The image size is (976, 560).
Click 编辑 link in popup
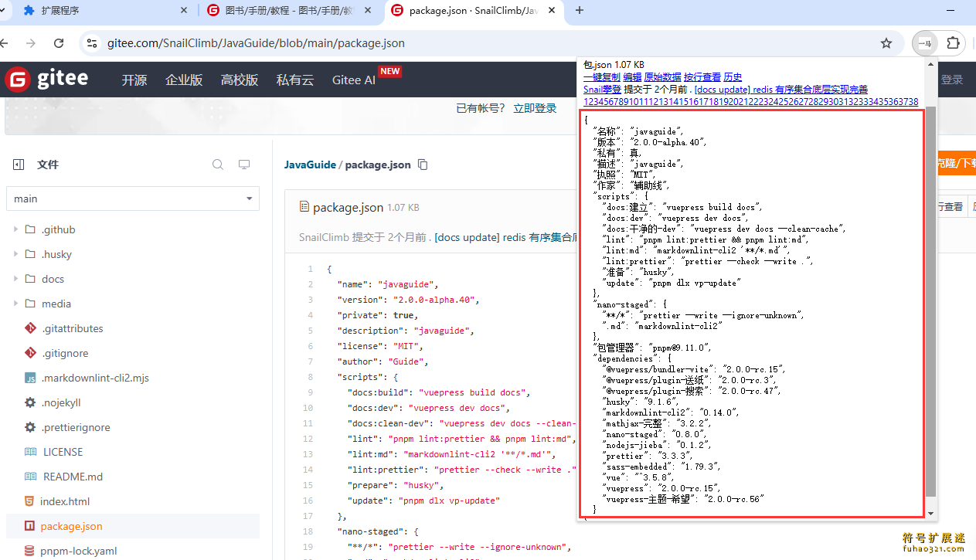pyautogui.click(x=632, y=76)
